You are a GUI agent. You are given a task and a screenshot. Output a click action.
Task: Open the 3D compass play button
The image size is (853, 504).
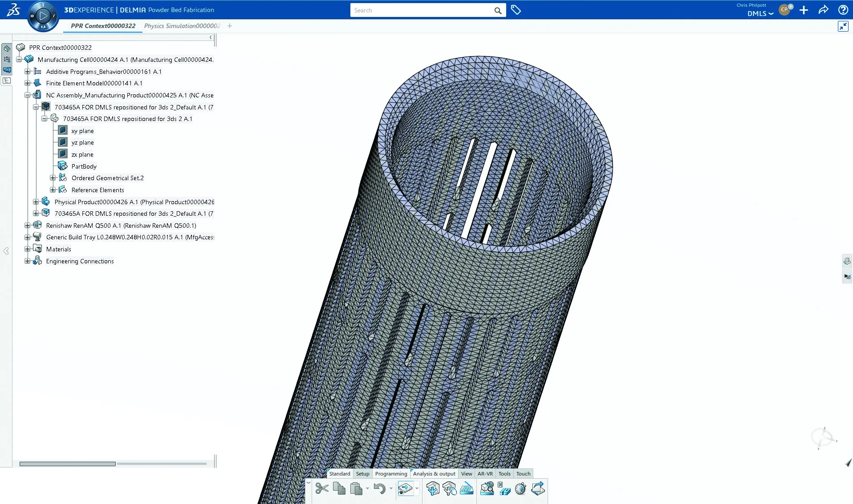pos(43,16)
